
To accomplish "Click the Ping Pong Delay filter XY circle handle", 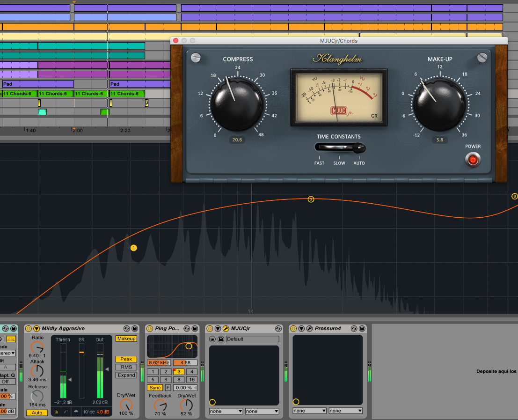I will (x=189, y=346).
